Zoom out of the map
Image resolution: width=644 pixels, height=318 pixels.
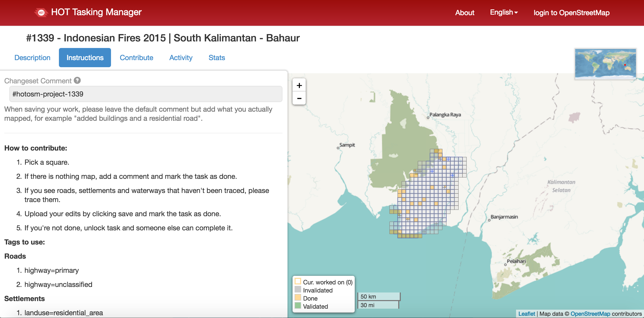[299, 98]
